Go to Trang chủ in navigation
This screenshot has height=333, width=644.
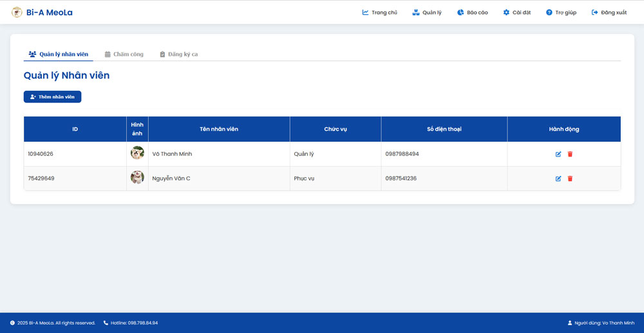click(x=380, y=12)
